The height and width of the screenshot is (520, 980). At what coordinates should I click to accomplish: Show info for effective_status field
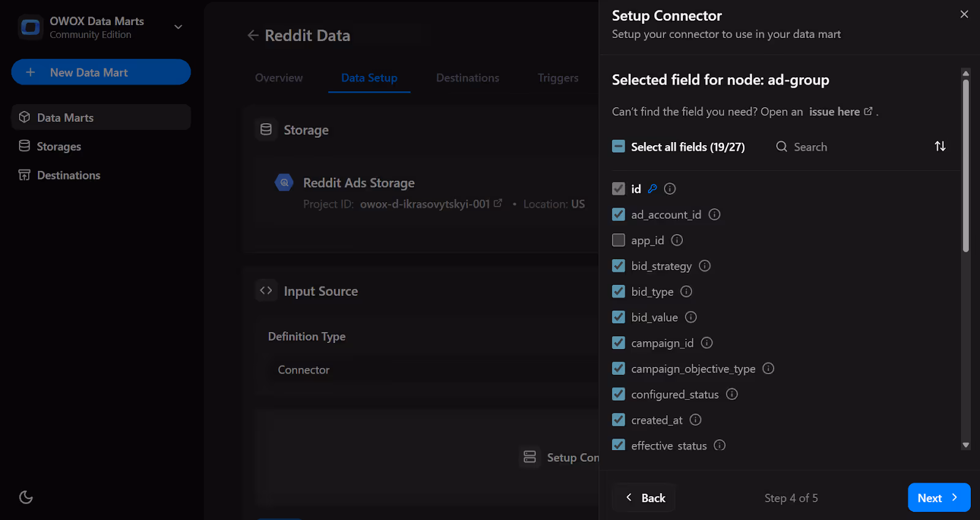pos(720,445)
